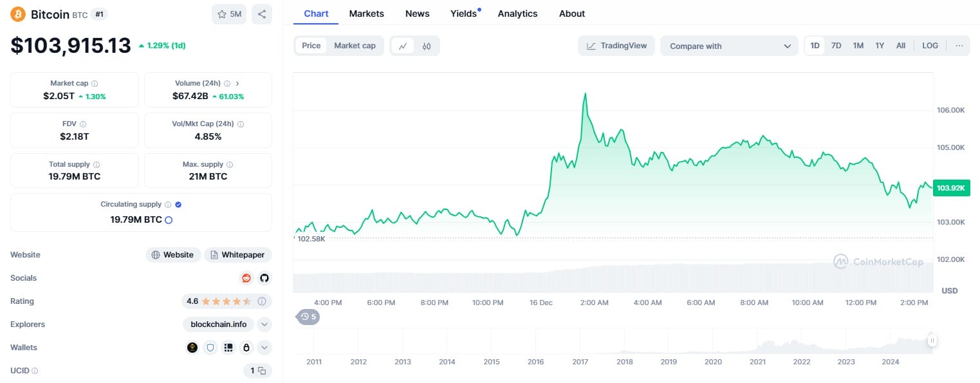The height and width of the screenshot is (383, 980).
Task: Click the Rating info icon
Action: 262,301
